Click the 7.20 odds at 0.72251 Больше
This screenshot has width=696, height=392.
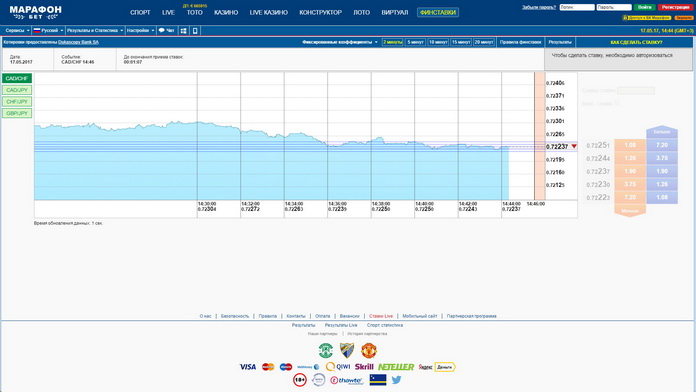pos(662,145)
